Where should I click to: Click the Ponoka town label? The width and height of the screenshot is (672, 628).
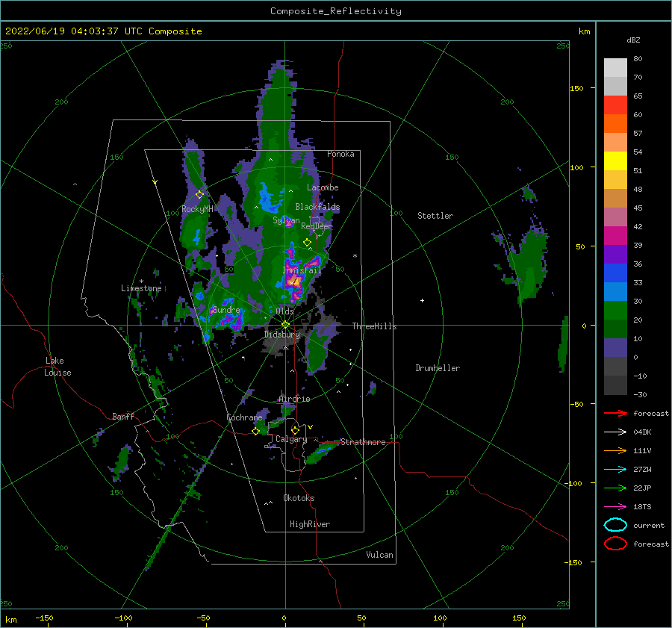340,154
